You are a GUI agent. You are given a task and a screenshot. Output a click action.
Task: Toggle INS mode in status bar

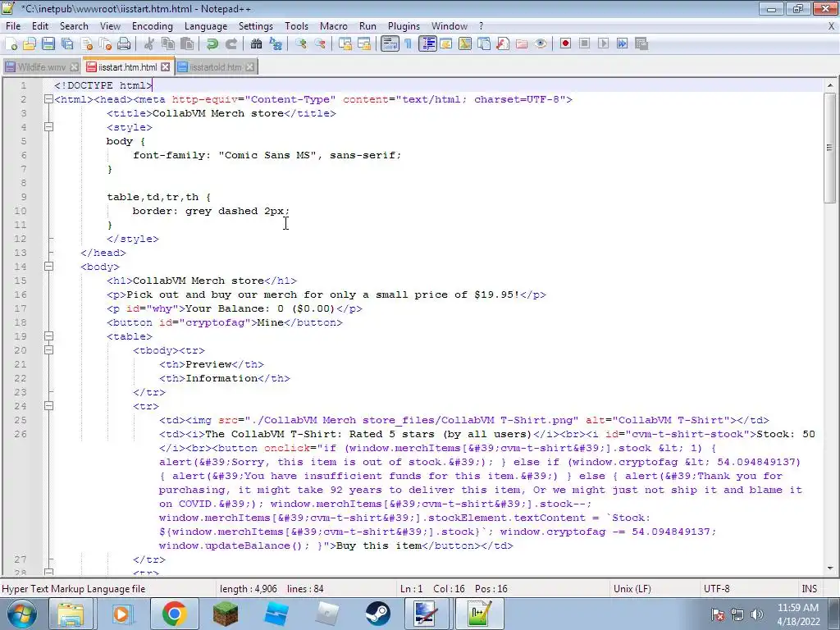pos(809,589)
